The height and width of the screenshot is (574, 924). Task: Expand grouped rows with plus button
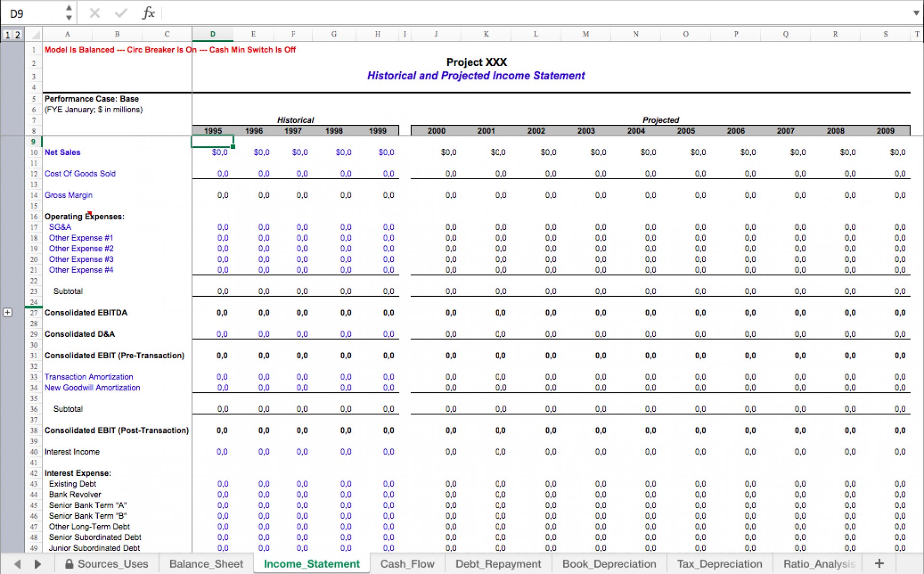pos(8,313)
